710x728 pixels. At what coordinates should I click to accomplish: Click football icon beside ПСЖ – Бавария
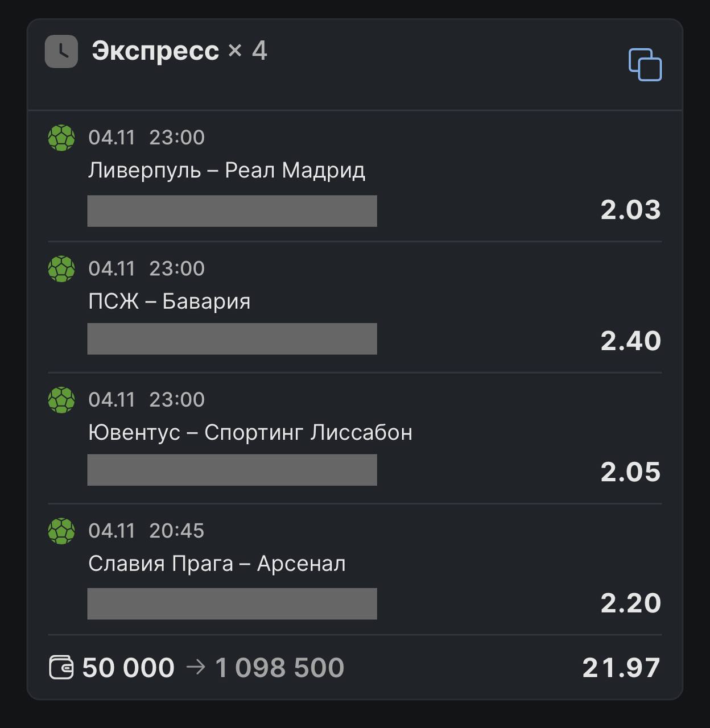point(61,269)
